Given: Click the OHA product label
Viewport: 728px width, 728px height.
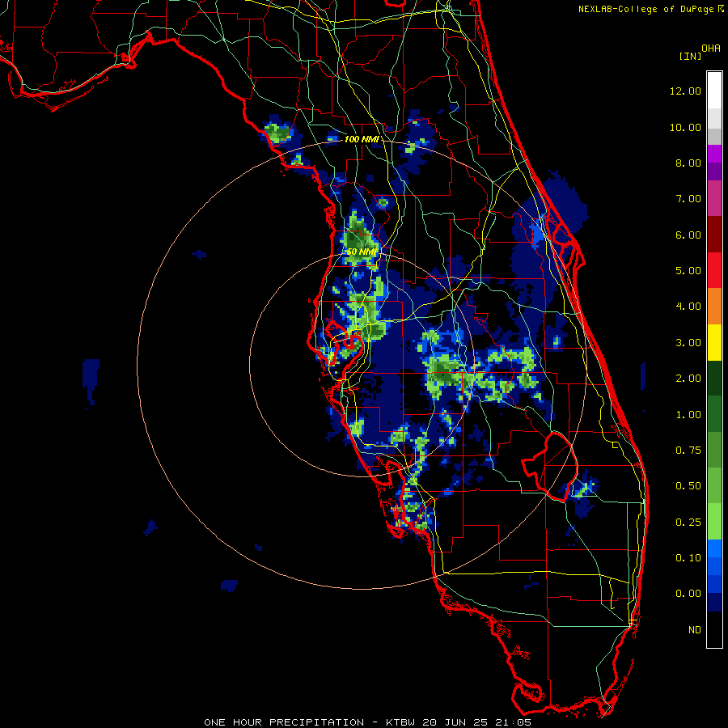Looking at the screenshot, I should point(711,48).
